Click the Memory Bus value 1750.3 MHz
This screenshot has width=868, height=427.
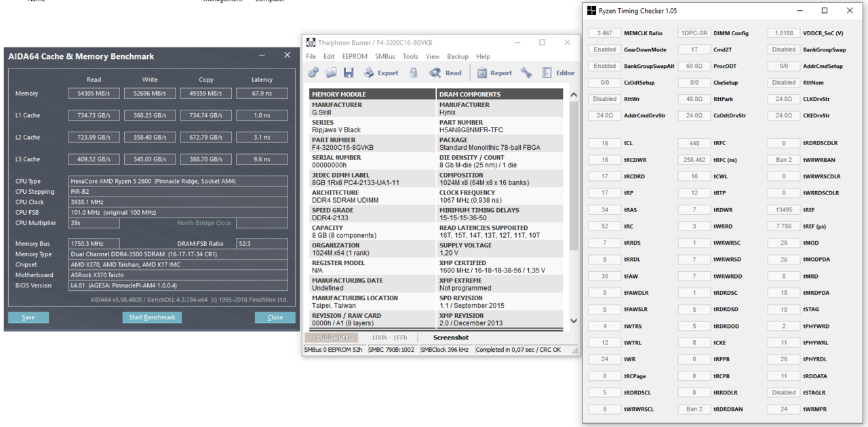[94, 243]
